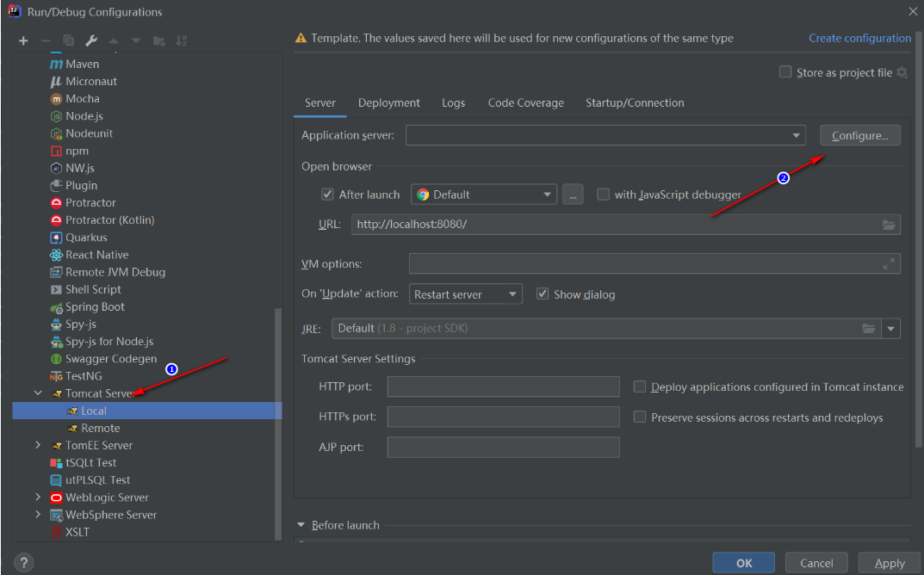This screenshot has height=575, width=924.
Task: Switch to the Server tab
Action: (320, 103)
